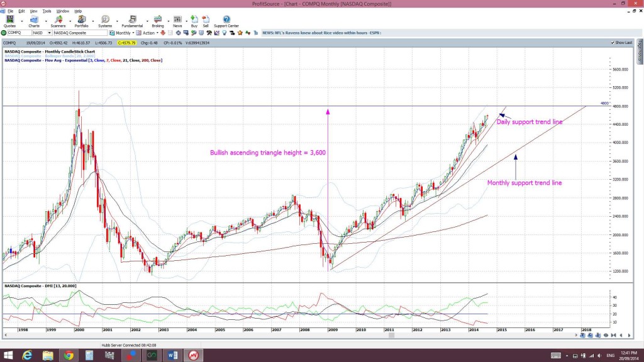Open the Charts tool
The image size is (644, 362).
34,21
